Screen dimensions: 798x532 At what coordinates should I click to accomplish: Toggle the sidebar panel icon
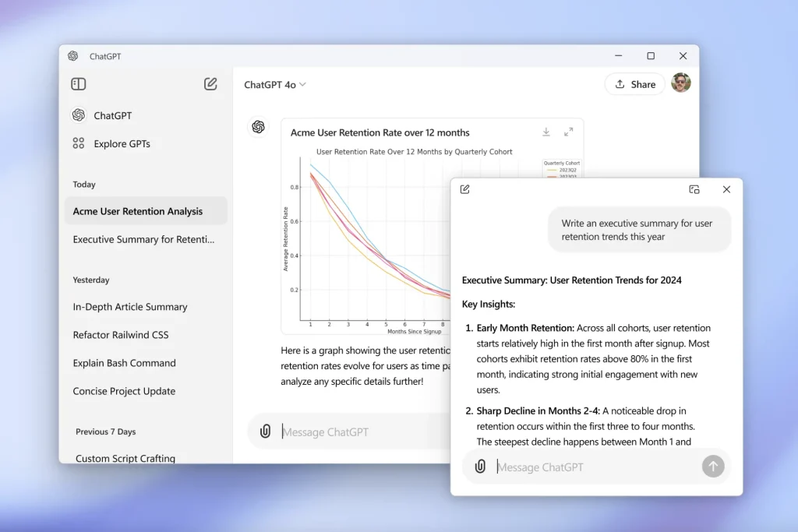[x=79, y=84]
